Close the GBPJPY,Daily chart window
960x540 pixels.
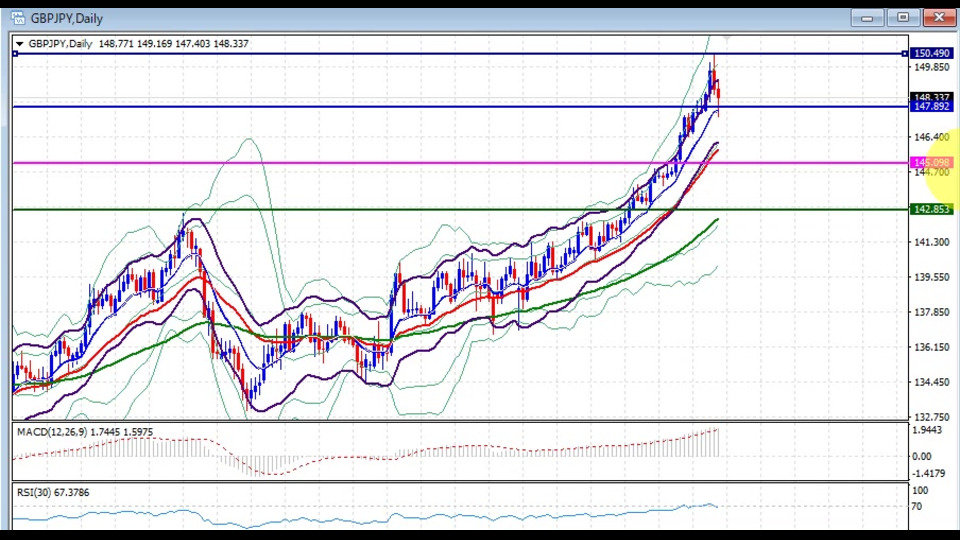point(939,18)
